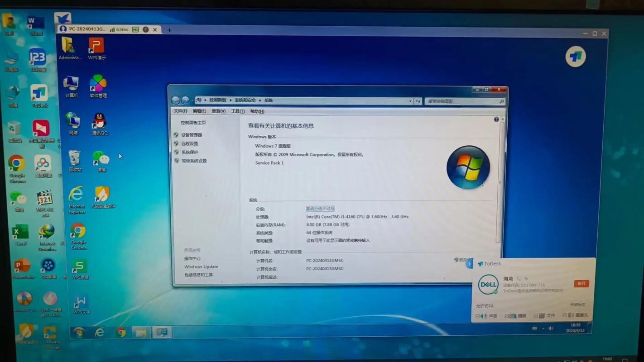This screenshot has width=644, height=362.
Task: Select the 网络 icon on remote desktop
Action: pyautogui.click(x=73, y=124)
